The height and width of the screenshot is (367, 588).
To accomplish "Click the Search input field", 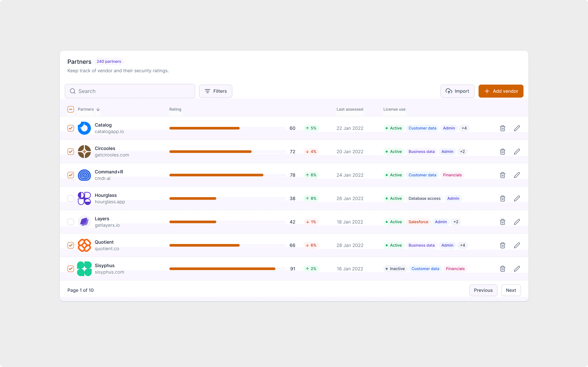I will pyautogui.click(x=130, y=91).
